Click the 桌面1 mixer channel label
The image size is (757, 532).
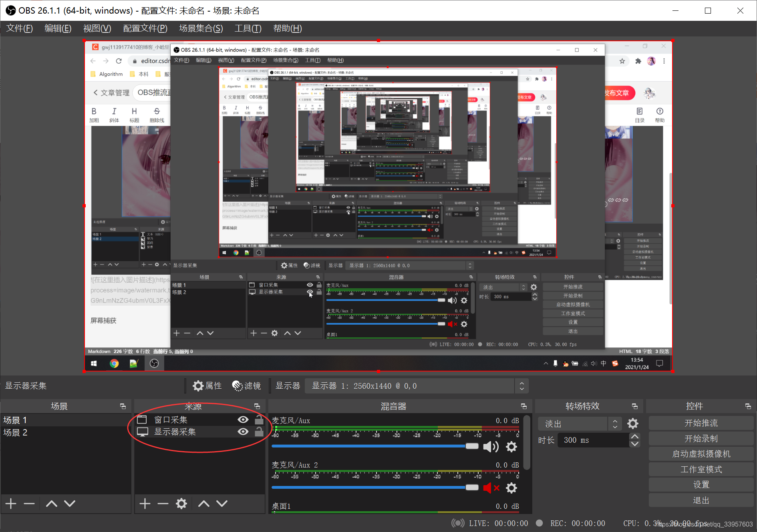point(281,506)
